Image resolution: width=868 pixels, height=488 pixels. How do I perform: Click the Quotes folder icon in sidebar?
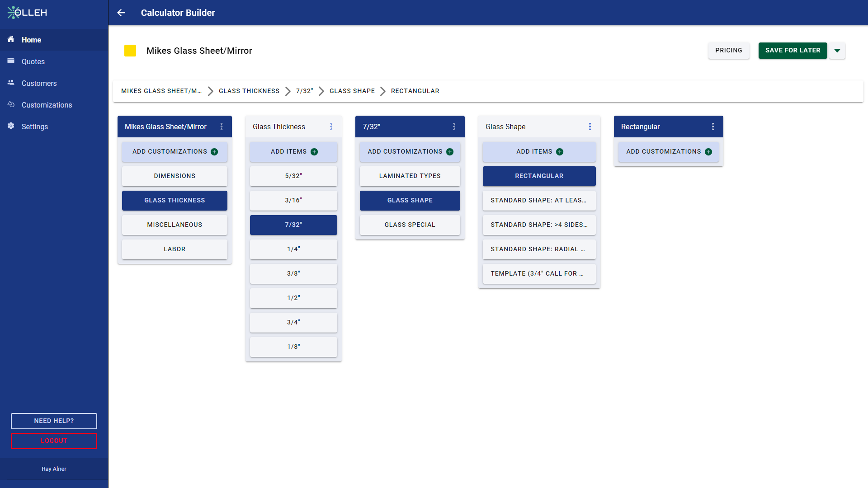[x=11, y=61]
